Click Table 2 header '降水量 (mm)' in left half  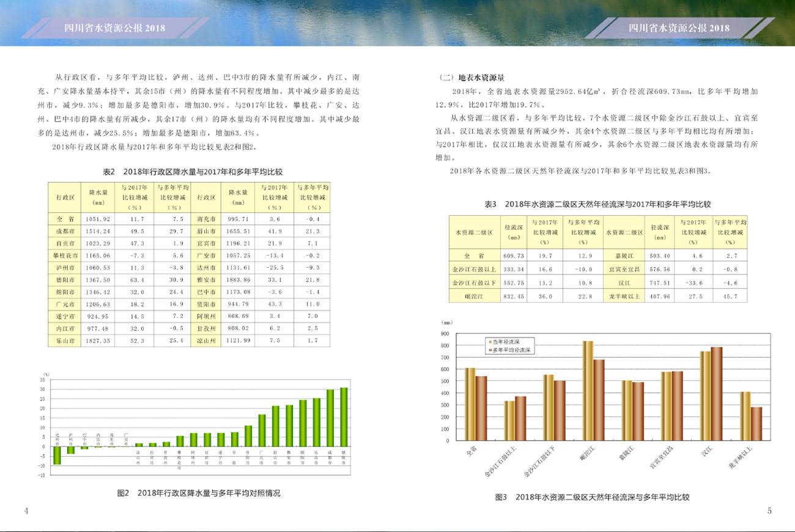[98, 197]
